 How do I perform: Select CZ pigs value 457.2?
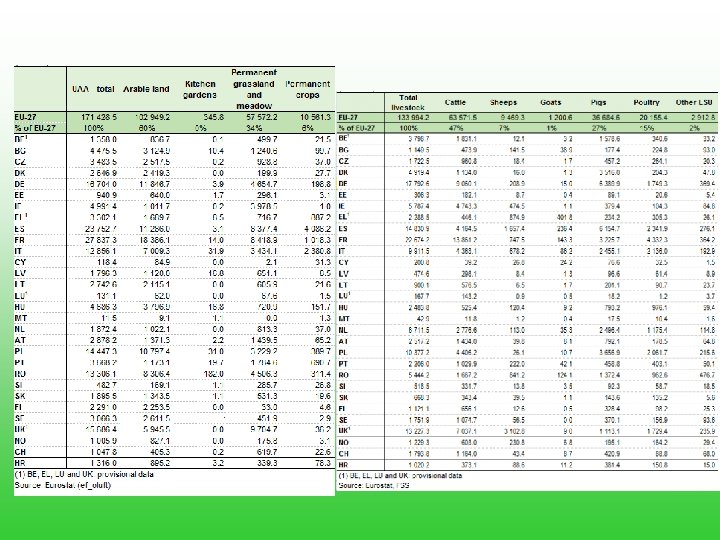pos(611,161)
